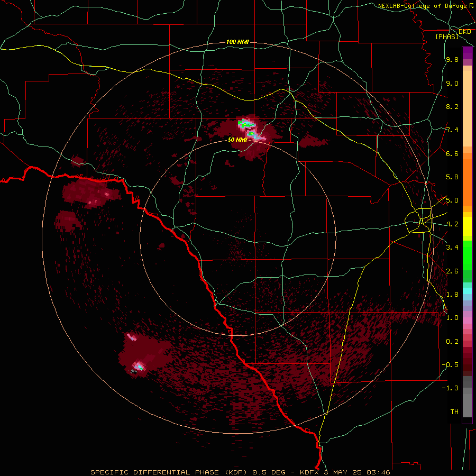Click the 4.2 value on the color scale
This screenshot has height=476, width=476.
pos(452,224)
